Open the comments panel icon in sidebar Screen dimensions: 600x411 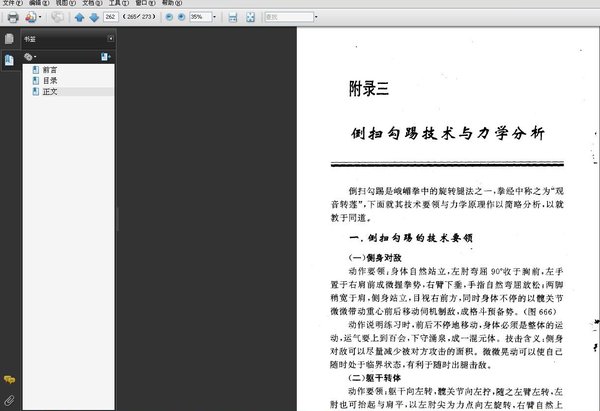[x=9, y=379]
